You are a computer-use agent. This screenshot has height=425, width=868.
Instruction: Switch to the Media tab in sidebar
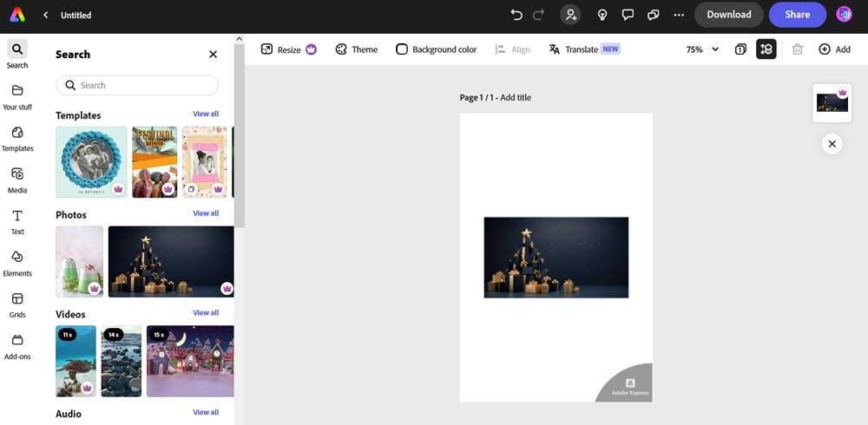[17, 180]
